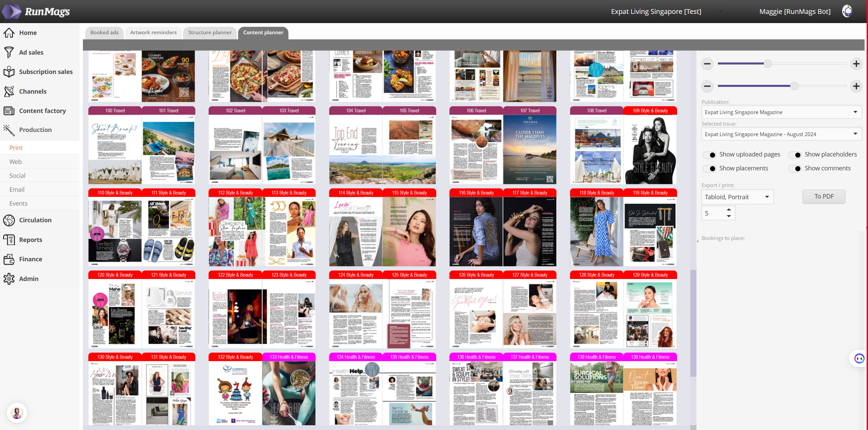868x430 pixels.
Task: Open the Tabloid, Portrait format dropdown
Action: [x=737, y=197]
